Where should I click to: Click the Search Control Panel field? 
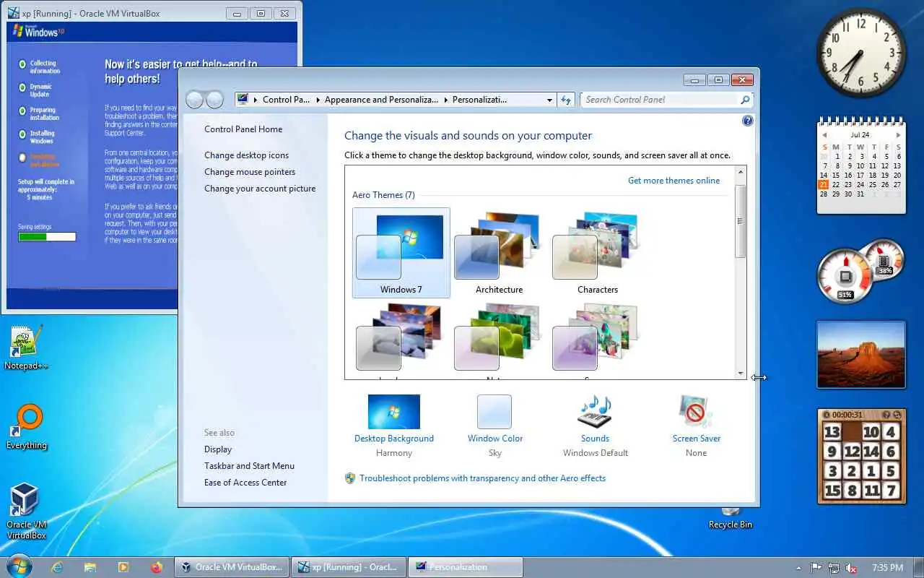pyautogui.click(x=661, y=100)
